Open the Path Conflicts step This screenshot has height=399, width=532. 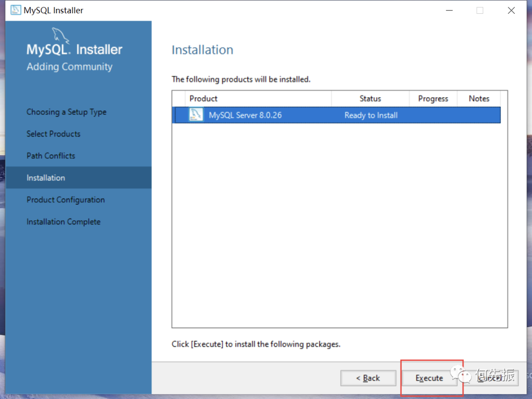(51, 156)
